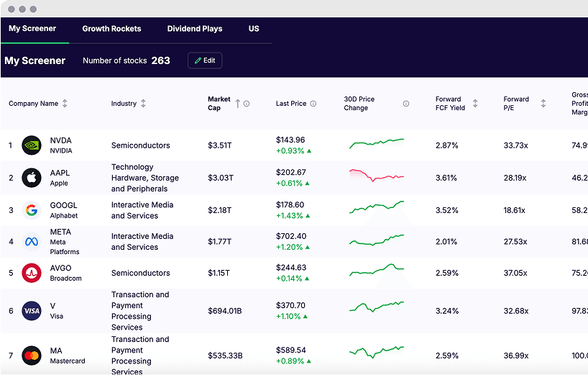Click the AAPL 30D price sparkline chart
This screenshot has width=588, height=375.
tap(377, 176)
